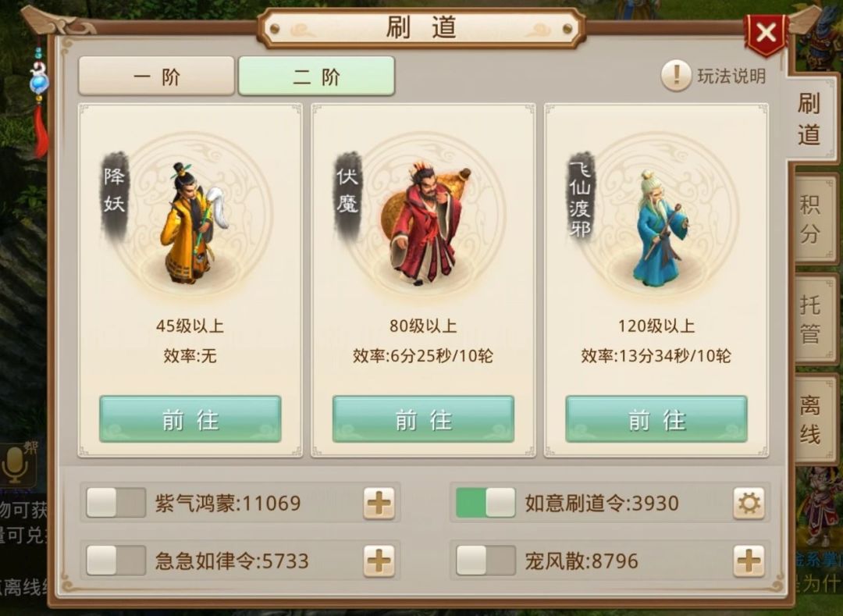Disable the 如意刷道令 toggle switch
This screenshot has height=616, width=843.
pyautogui.click(x=486, y=503)
